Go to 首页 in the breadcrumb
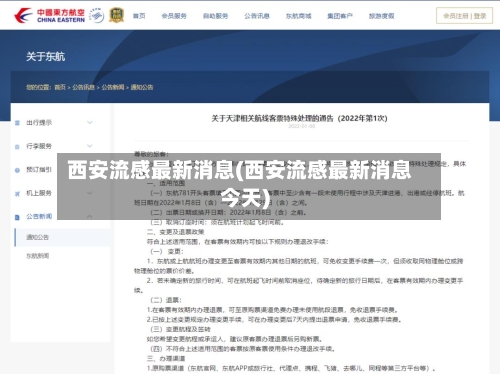Viewport: 500px width, 374px height. click(60, 87)
